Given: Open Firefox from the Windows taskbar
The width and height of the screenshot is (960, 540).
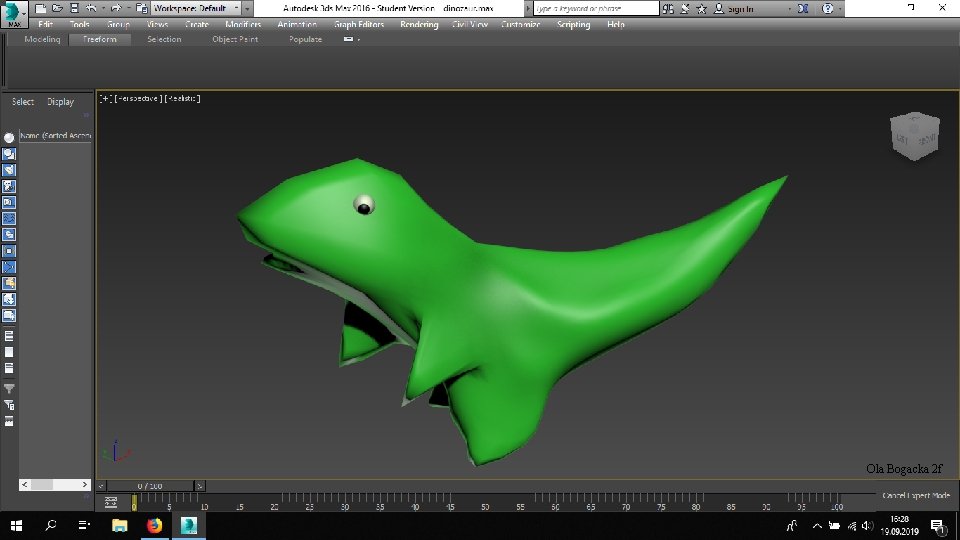Looking at the screenshot, I should (154, 525).
